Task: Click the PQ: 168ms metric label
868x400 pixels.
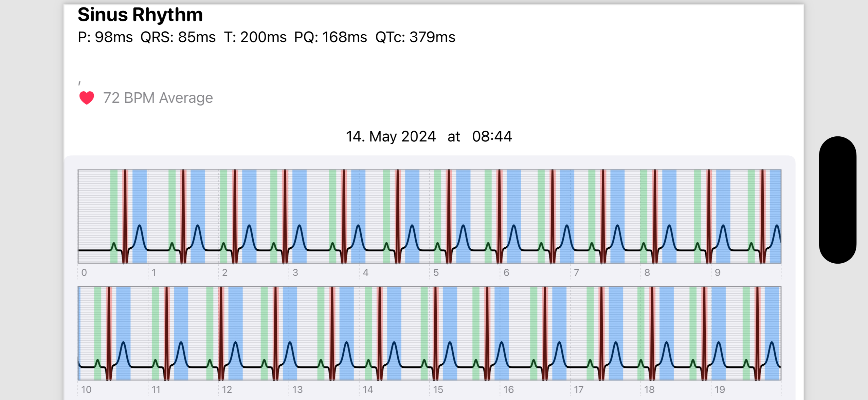Action: tap(330, 37)
